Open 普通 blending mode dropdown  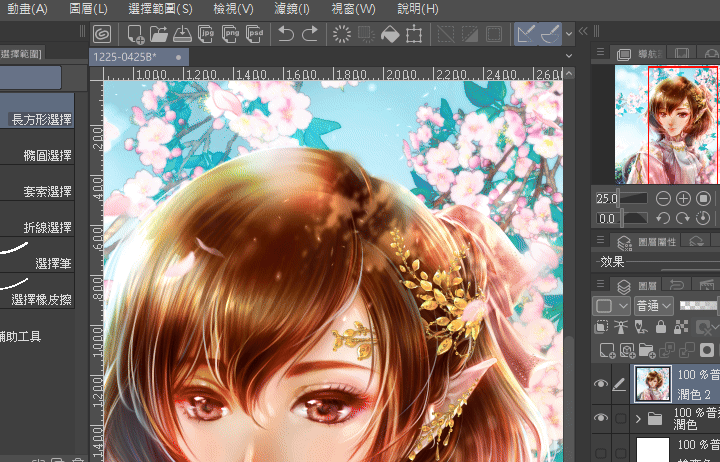pyautogui.click(x=654, y=306)
